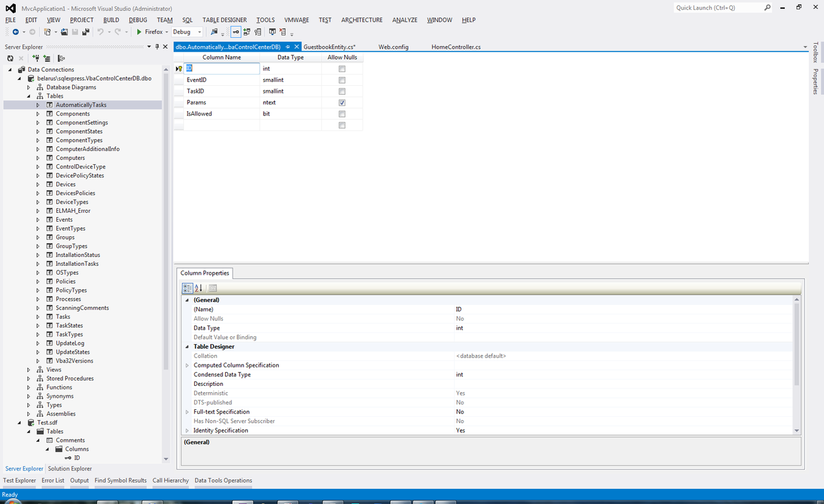Click the New Project toolbar icon

coord(47,32)
